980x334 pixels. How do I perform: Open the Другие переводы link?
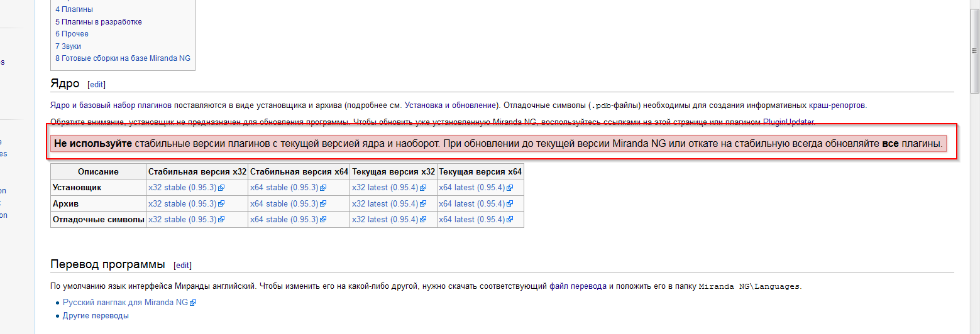click(x=96, y=316)
